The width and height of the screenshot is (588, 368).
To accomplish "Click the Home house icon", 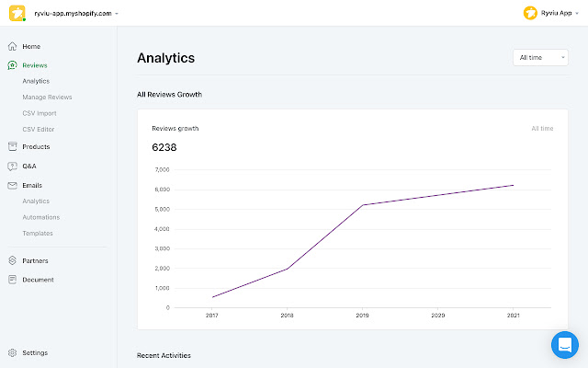I will point(12,46).
